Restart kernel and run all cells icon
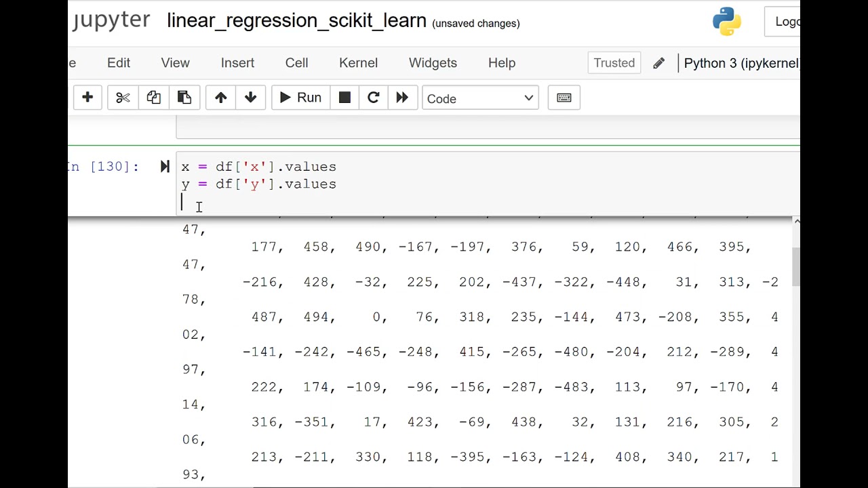Image resolution: width=868 pixels, height=488 pixels. [x=402, y=98]
